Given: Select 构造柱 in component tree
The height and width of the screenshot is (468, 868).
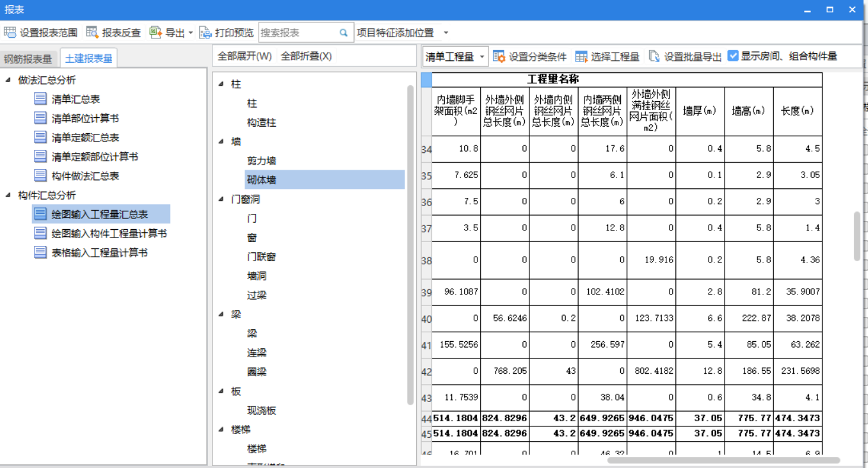Looking at the screenshot, I should (x=261, y=122).
